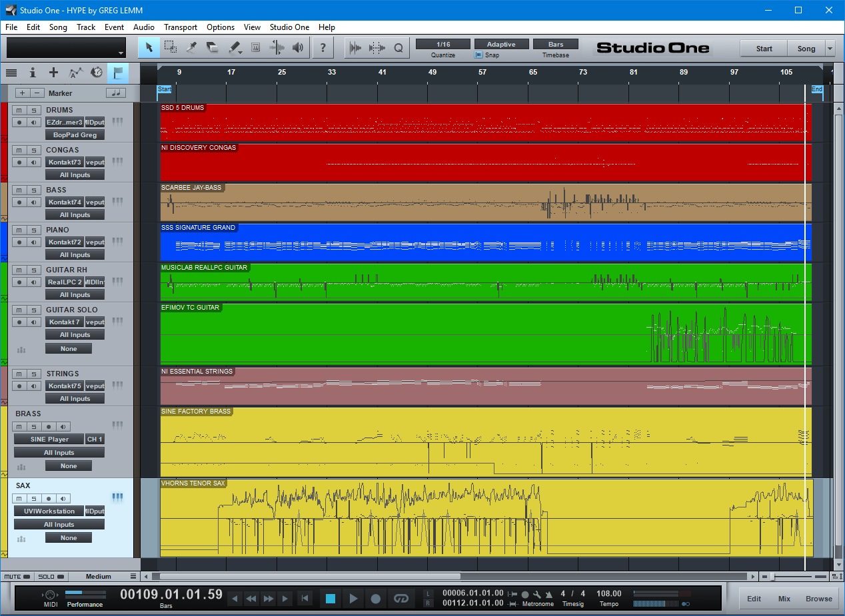The height and width of the screenshot is (616, 845).
Task: Click the MIDI connector icon in transport
Action: tap(51, 595)
